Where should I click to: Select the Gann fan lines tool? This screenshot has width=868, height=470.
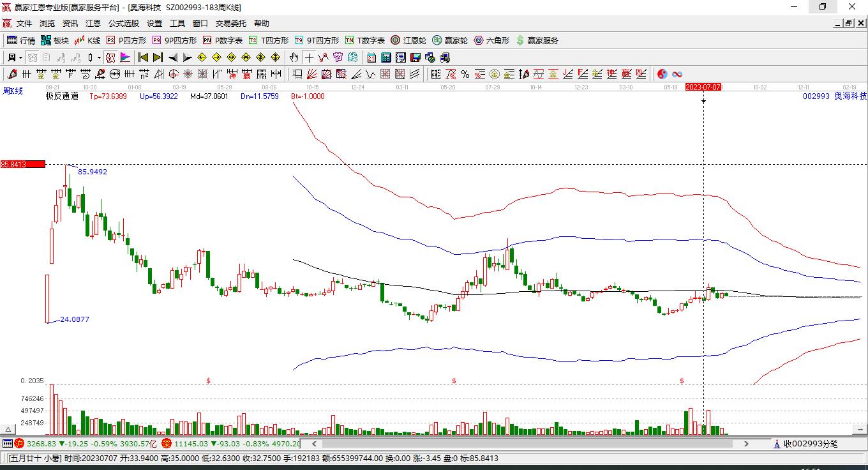(312, 74)
